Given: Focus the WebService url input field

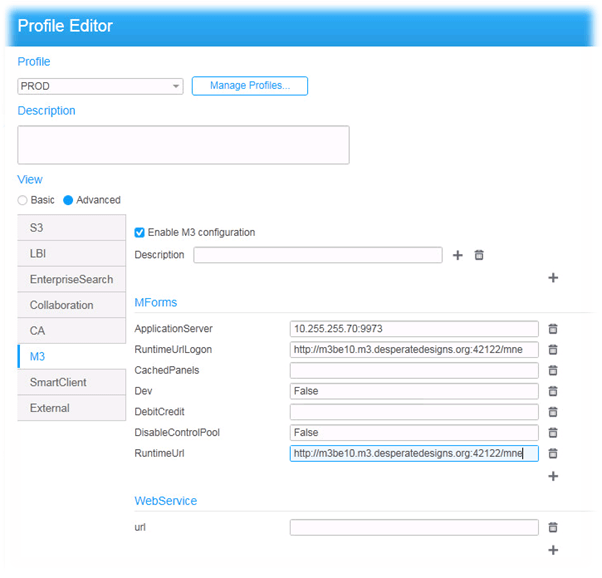Looking at the screenshot, I should (x=414, y=527).
